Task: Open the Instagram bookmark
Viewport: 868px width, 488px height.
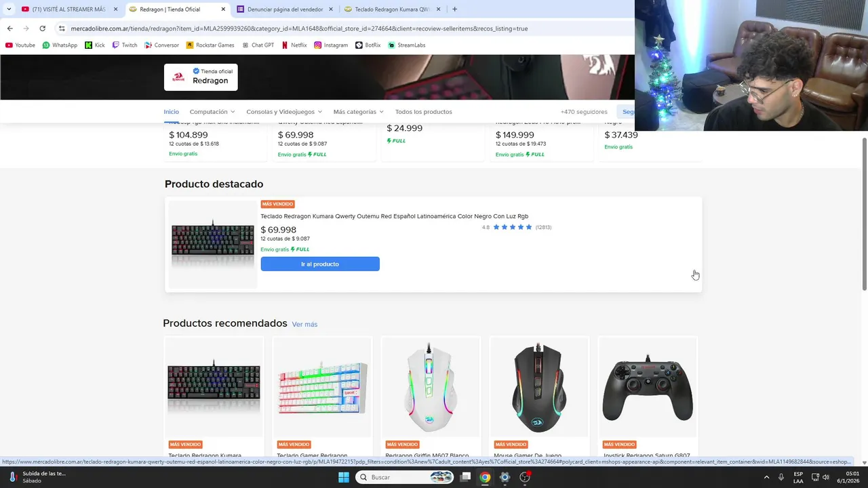Action: tap(331, 45)
